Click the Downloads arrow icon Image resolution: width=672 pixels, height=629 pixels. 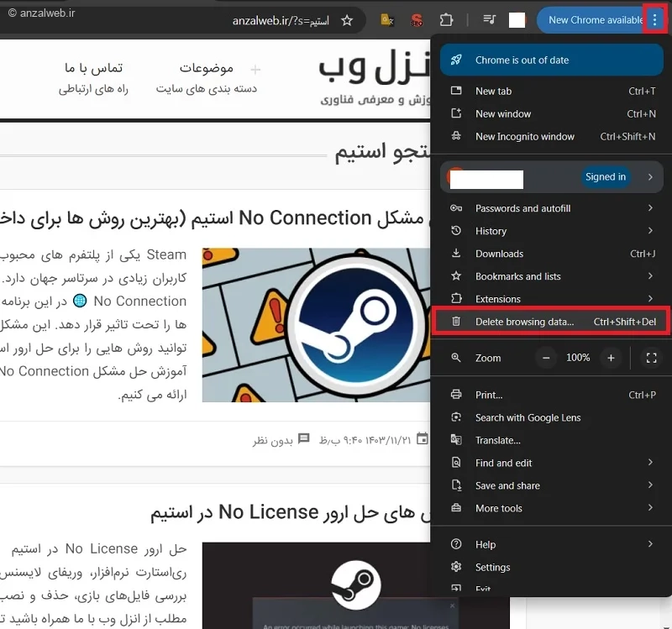456,254
